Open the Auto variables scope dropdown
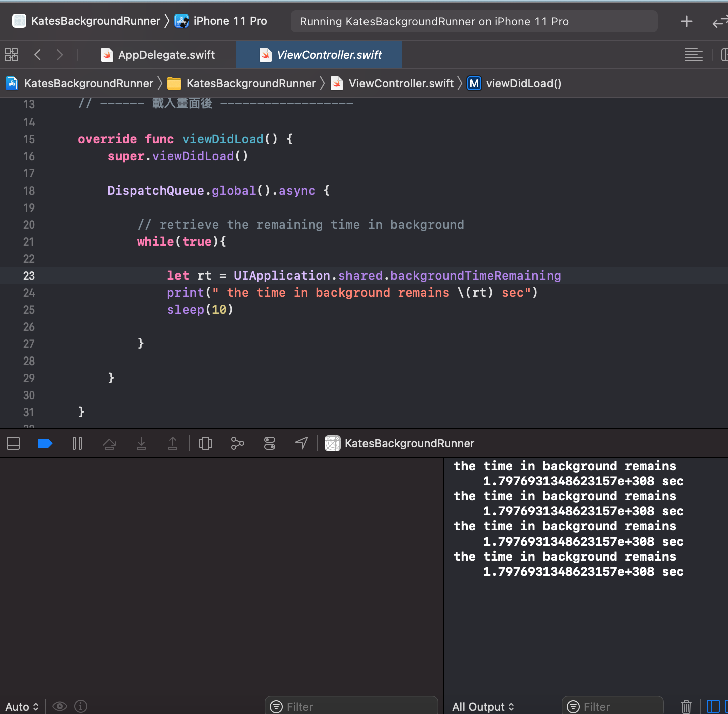Viewport: 728px width, 714px height. (22, 706)
